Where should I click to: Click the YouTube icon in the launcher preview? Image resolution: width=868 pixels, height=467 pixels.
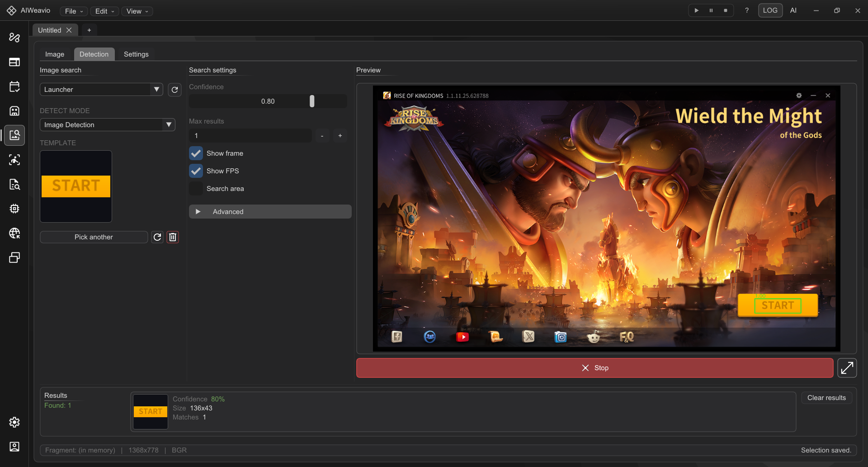462,337
